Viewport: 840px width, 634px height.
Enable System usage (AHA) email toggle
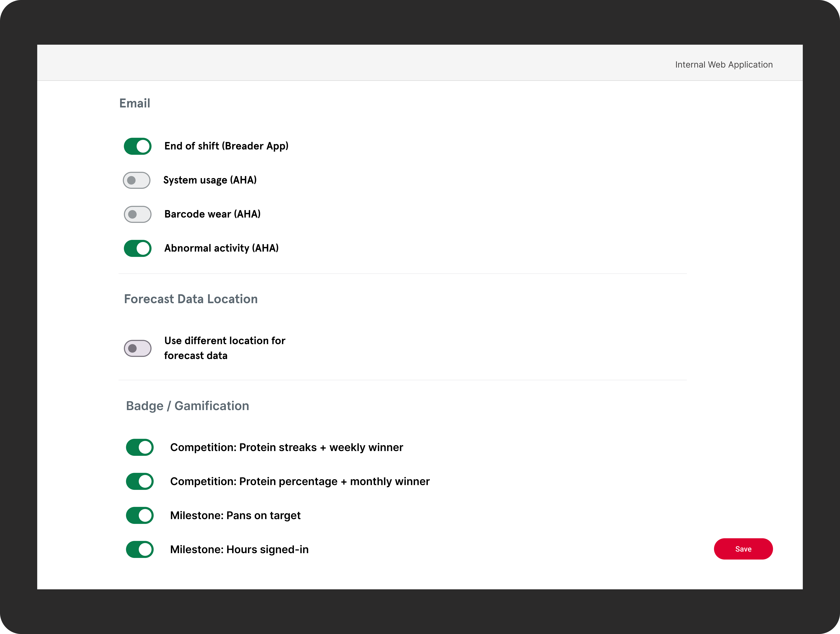137,180
